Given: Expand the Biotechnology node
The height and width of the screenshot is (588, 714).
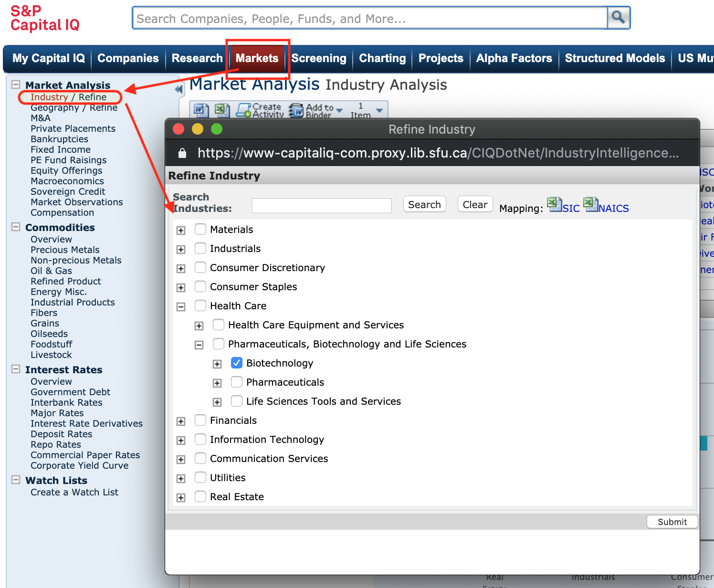Looking at the screenshot, I should point(217,364).
